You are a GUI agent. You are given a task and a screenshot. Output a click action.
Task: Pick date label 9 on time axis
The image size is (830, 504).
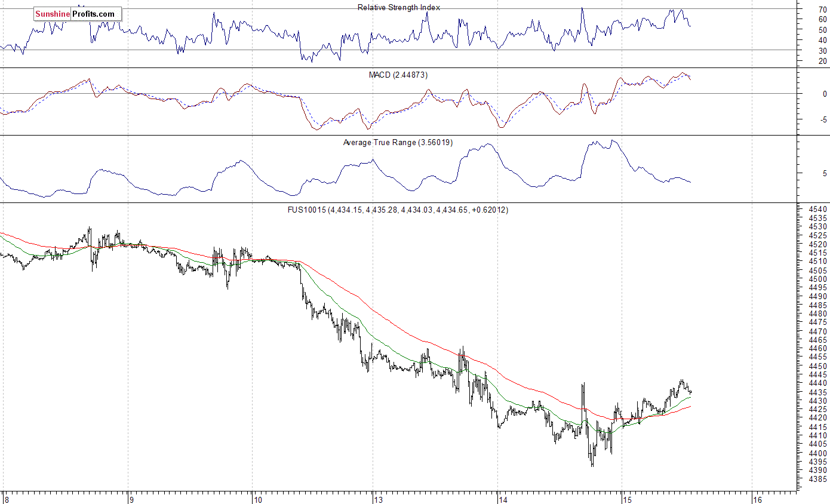[131, 499]
